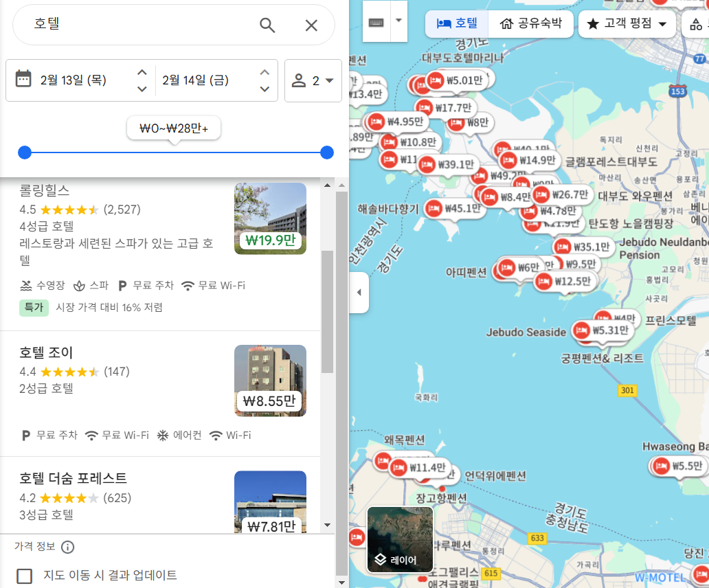Click the ₩19.9만 price on 롤링힐스

pos(271,240)
